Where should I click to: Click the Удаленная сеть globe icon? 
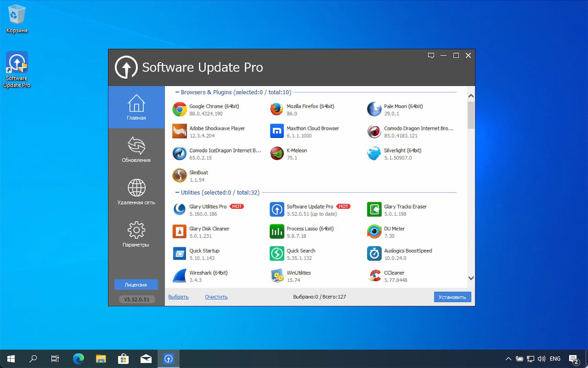pyautogui.click(x=136, y=188)
